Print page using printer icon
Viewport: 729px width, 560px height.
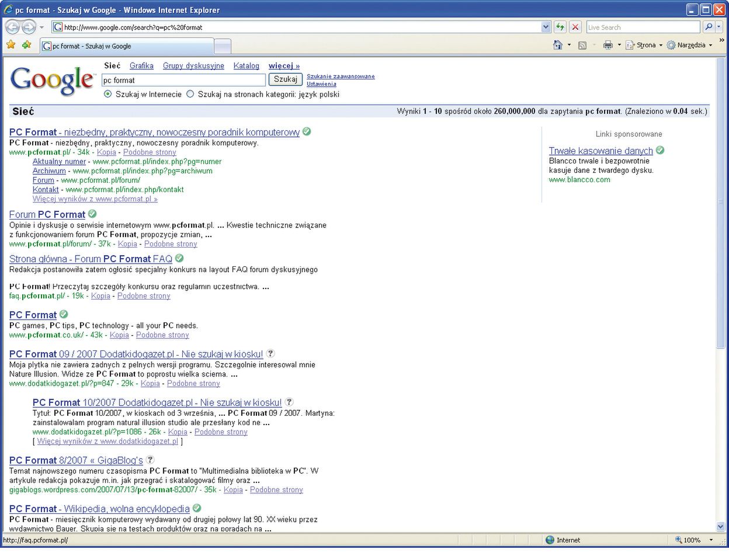tap(608, 45)
